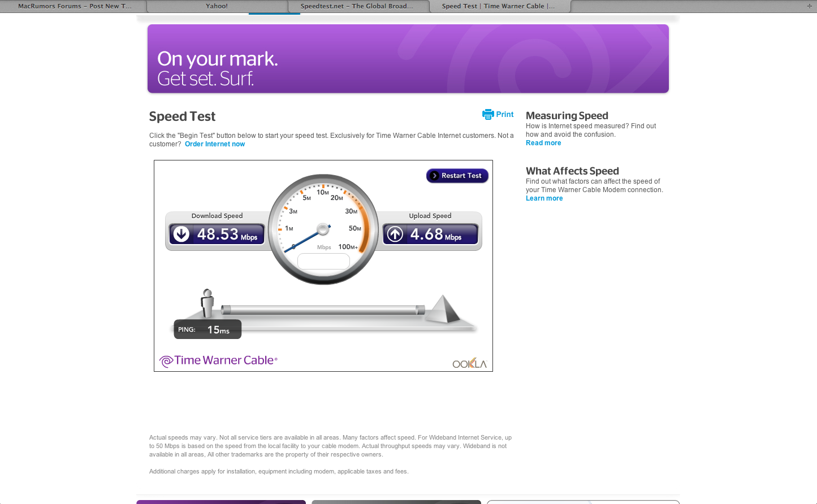This screenshot has width=817, height=504.
Task: Click the OOKLA logo
Action: tap(469, 363)
